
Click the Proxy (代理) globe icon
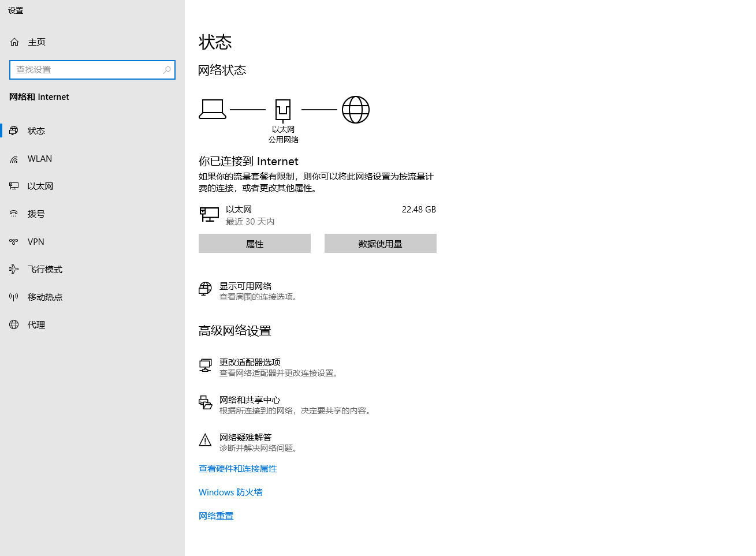pos(14,325)
